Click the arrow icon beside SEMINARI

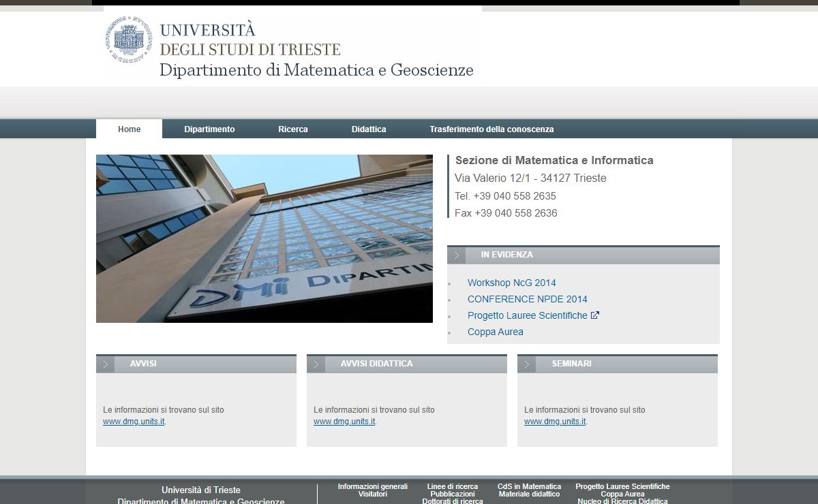(527, 364)
